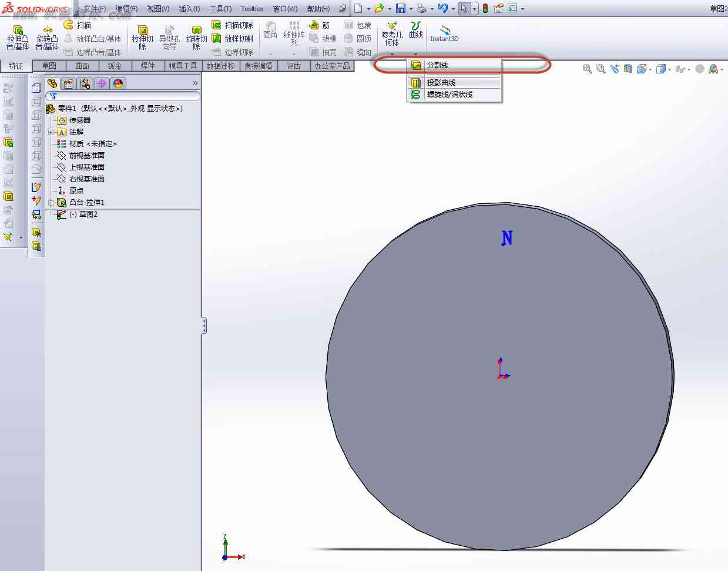Open Hide/Show Items glasses dropdown
The image size is (728, 571).
pyautogui.click(x=682, y=69)
